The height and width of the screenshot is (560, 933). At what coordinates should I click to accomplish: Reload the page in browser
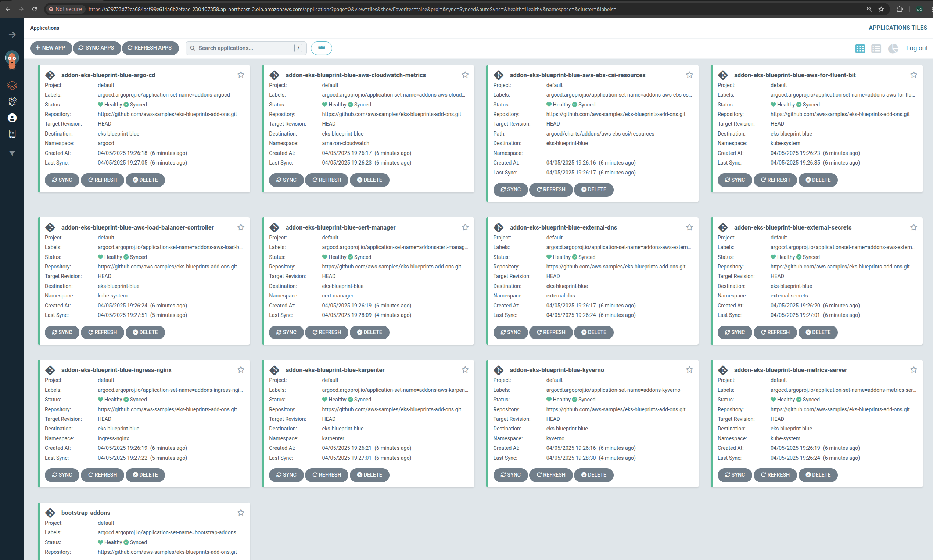[x=35, y=9]
